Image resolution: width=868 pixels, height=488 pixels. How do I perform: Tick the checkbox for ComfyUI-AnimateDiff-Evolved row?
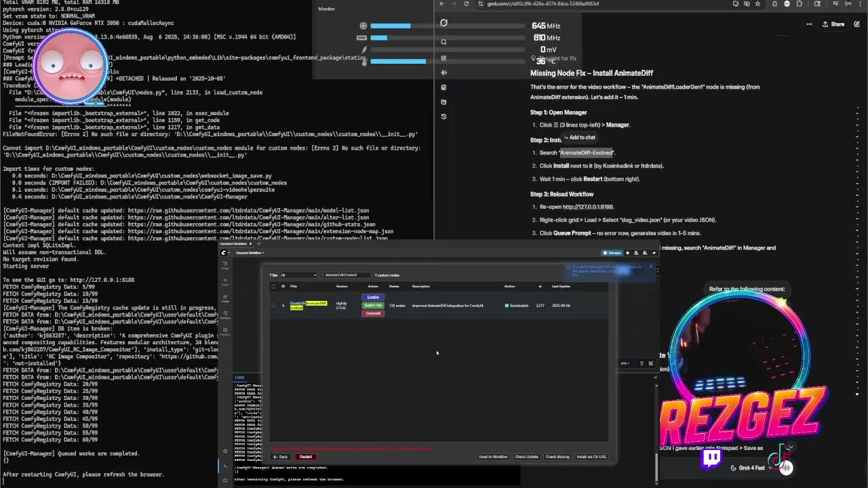tap(273, 306)
